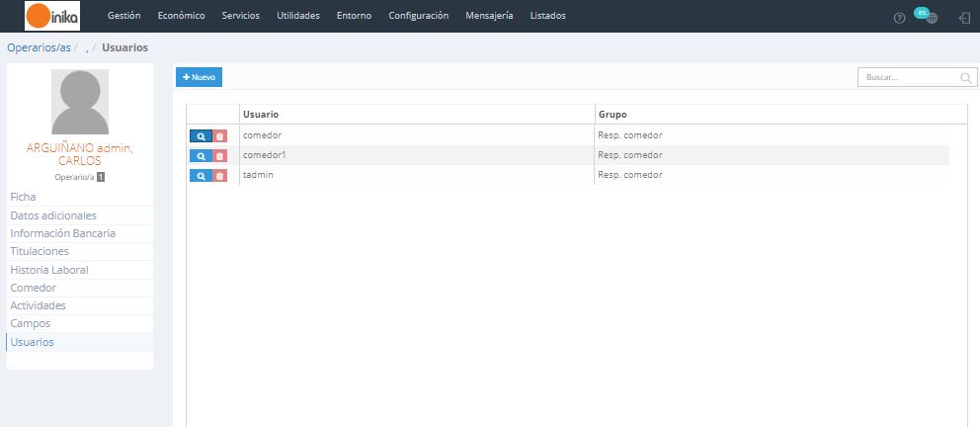980x427 pixels.
Task: Open the Gestión menu
Action: [x=123, y=16]
